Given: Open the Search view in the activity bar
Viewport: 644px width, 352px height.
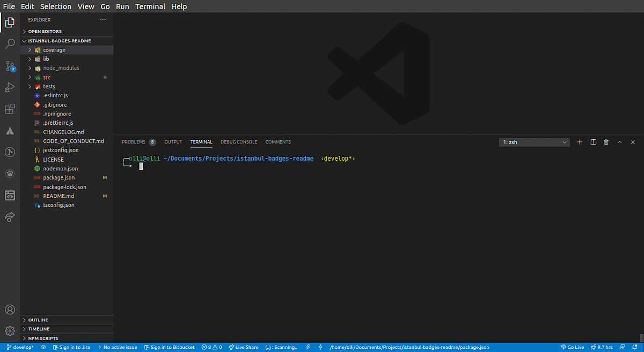Looking at the screenshot, I should [10, 44].
